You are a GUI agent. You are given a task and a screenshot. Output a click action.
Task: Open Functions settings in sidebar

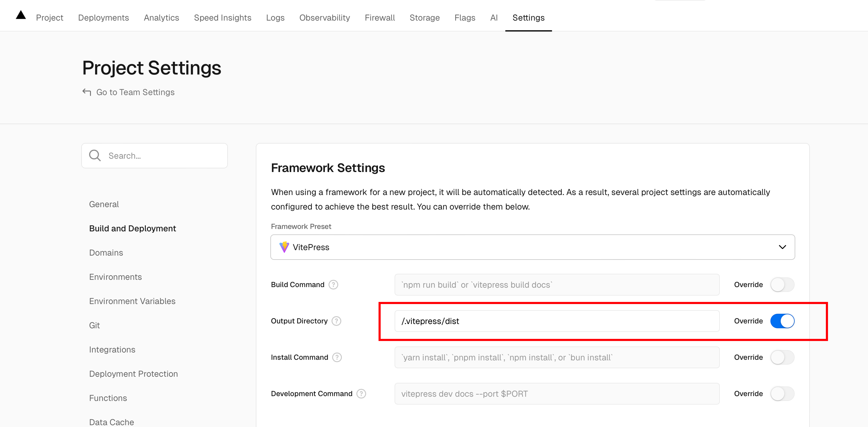[x=108, y=398]
